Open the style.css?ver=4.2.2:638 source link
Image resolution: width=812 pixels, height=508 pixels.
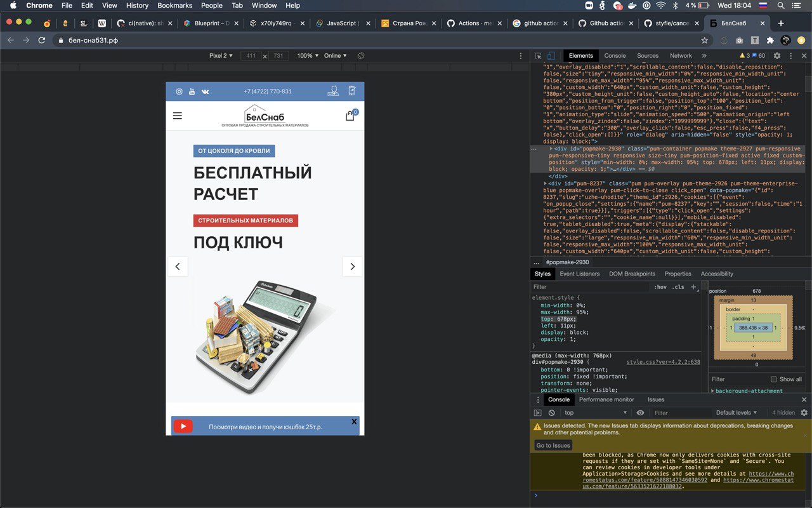point(664,362)
